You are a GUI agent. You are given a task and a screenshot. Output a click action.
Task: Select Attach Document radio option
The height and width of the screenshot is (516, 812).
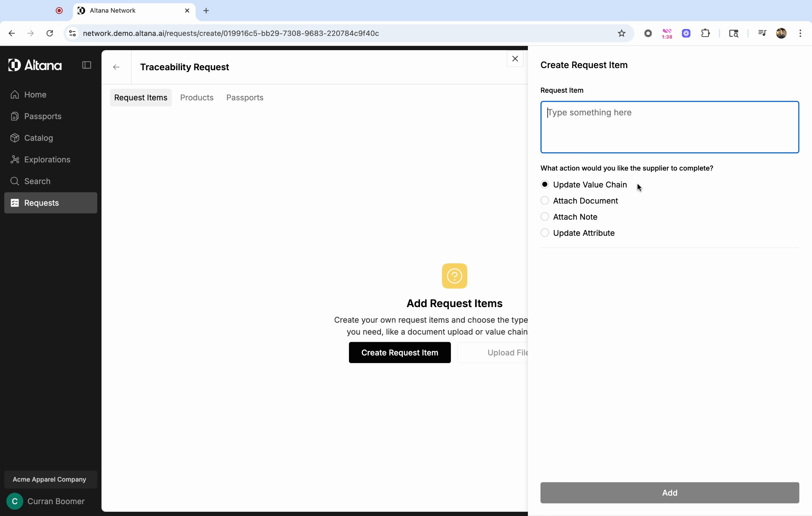(x=545, y=201)
